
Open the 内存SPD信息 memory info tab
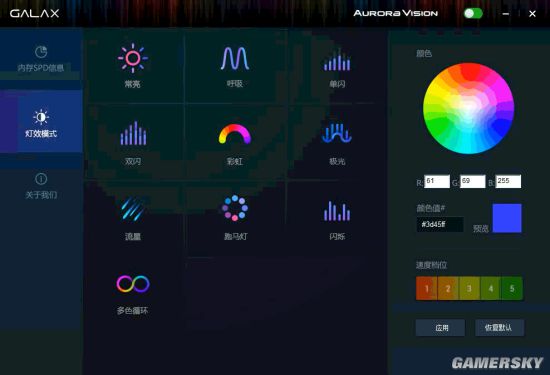pos(41,59)
